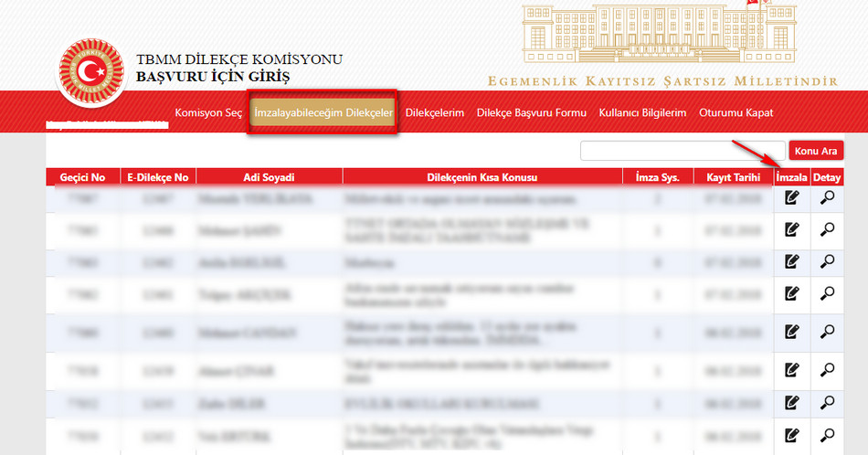The width and height of the screenshot is (868, 455).
Task: View details of seventh-row Zafer DİLER petition
Action: point(827,402)
